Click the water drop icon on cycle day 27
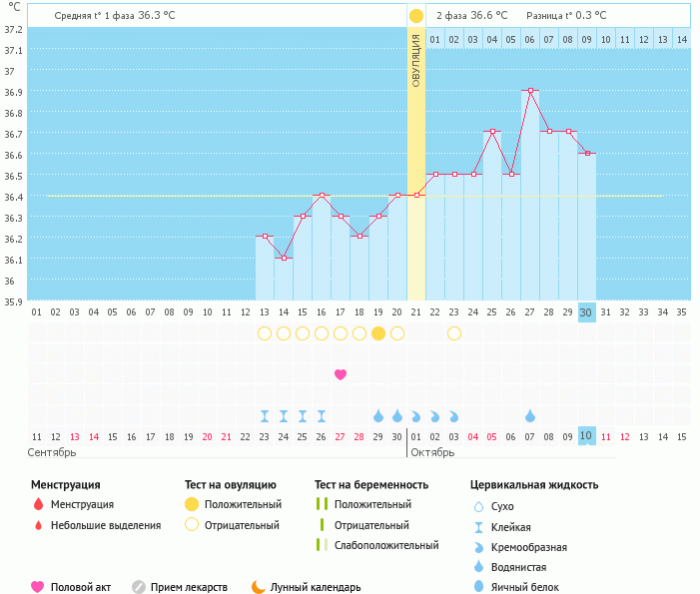Screen dimensions: 700x594 530,415
